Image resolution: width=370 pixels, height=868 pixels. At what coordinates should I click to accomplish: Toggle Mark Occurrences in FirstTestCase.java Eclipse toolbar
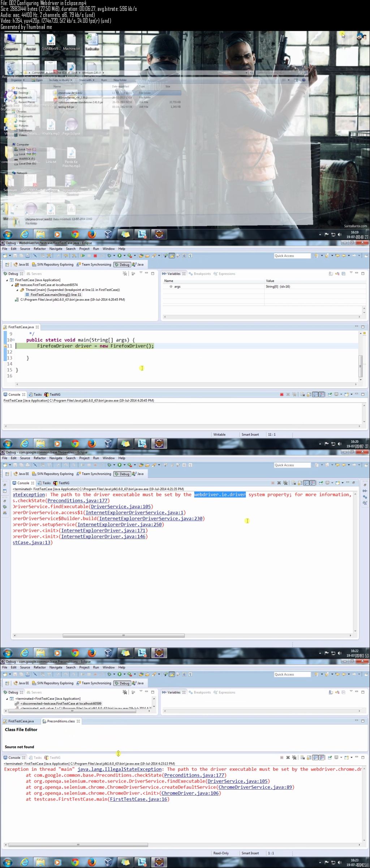(x=172, y=256)
